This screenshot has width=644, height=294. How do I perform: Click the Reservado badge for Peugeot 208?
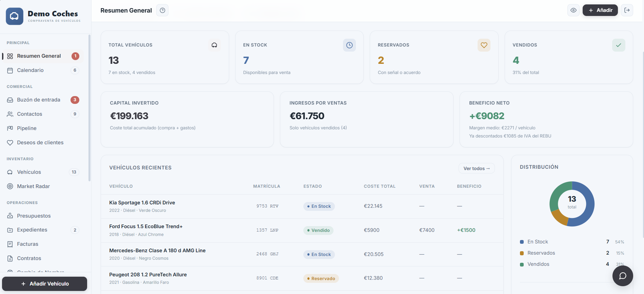(321, 279)
